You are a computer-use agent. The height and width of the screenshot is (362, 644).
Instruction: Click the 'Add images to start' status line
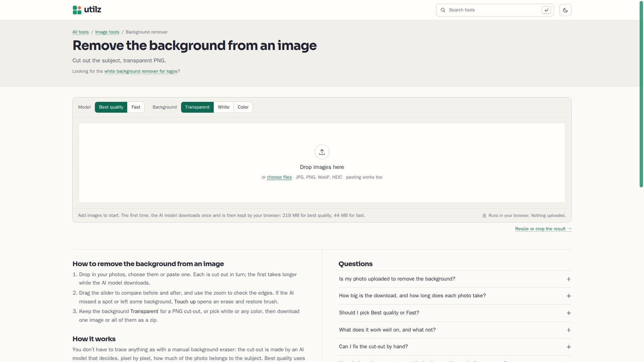click(x=221, y=216)
